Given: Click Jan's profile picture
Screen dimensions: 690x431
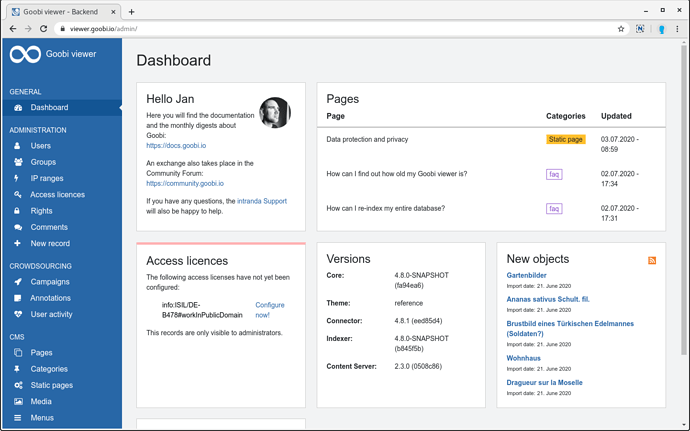Looking at the screenshot, I should click(275, 113).
